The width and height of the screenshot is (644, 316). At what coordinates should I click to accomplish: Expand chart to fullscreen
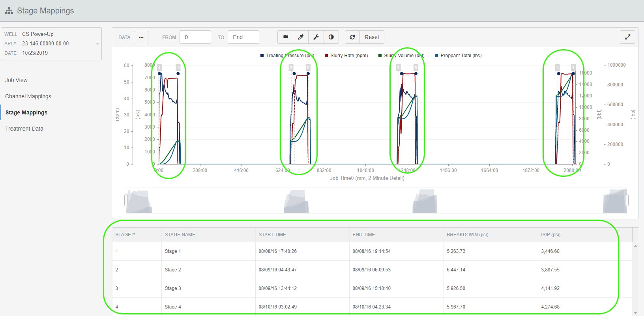point(627,37)
